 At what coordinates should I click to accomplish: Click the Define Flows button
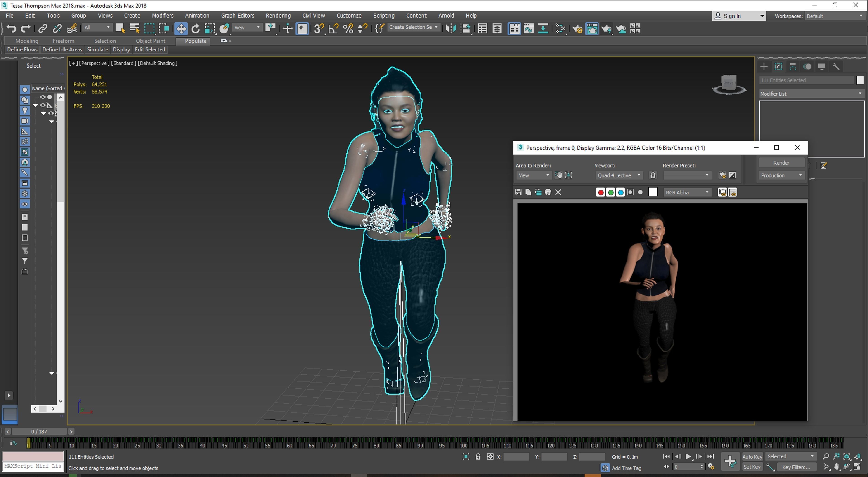[22, 49]
